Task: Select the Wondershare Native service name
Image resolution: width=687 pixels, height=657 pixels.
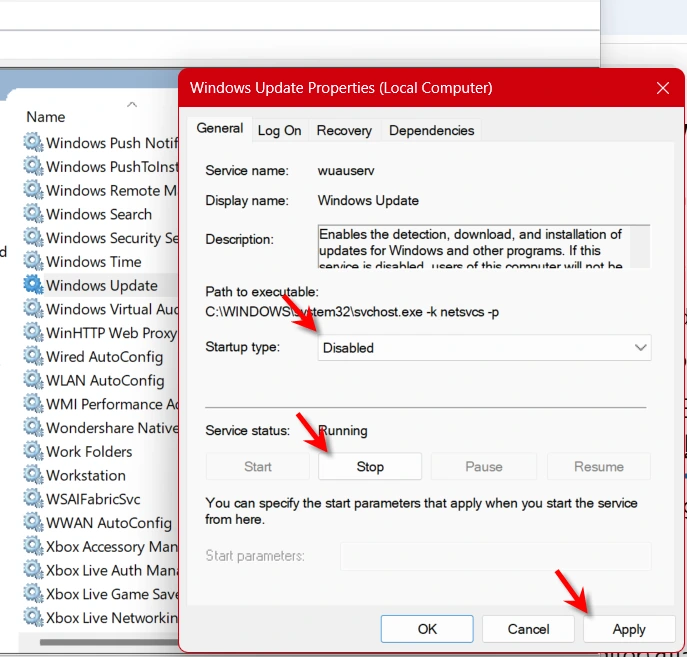Action: (112, 427)
